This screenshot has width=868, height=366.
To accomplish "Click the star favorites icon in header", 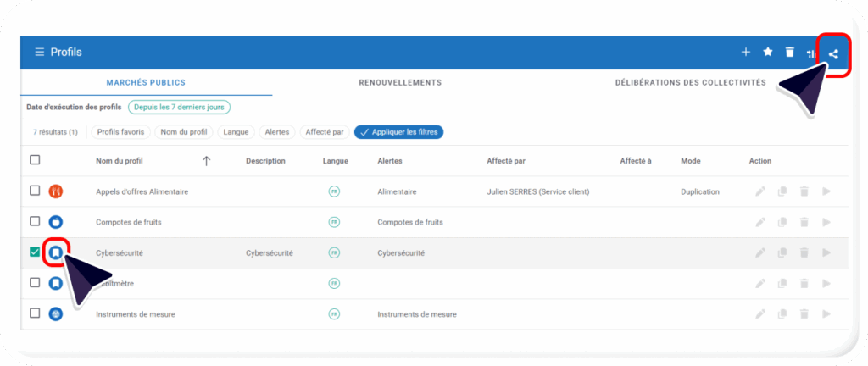I will 768,53.
